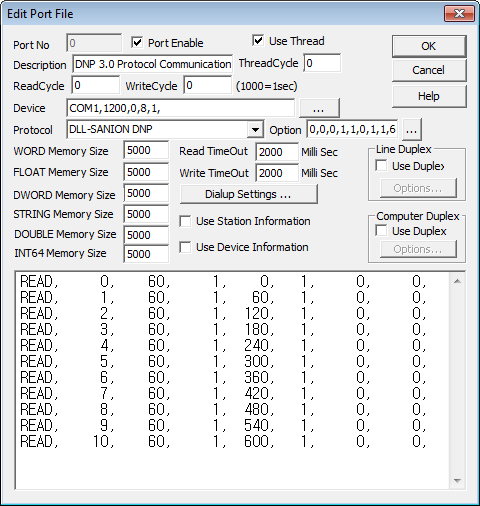
Task: Select the READ, 3 row with value 180
Action: pos(223,329)
